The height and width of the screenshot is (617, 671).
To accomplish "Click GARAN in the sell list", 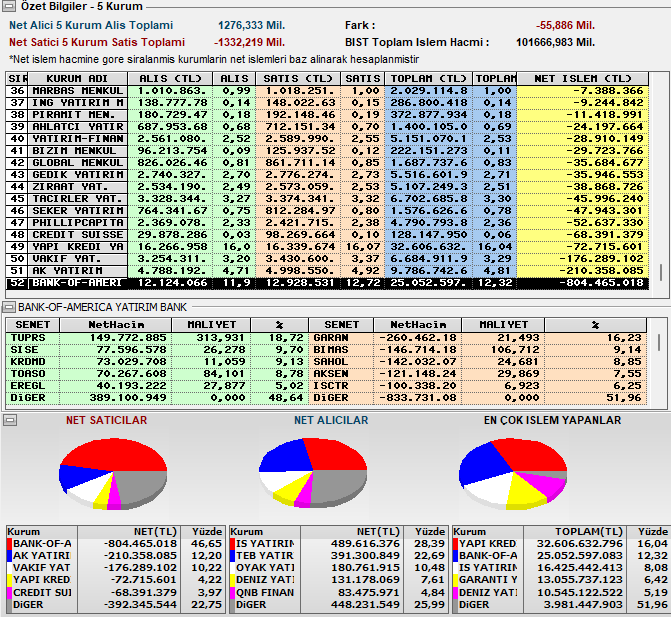I will click(331, 338).
